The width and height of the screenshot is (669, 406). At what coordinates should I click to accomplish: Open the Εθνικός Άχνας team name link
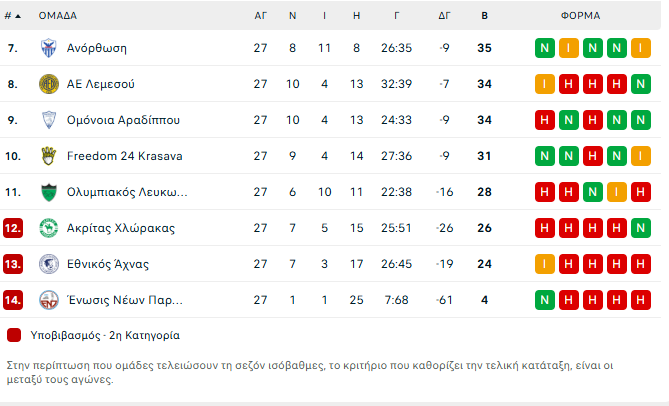pyautogui.click(x=107, y=264)
